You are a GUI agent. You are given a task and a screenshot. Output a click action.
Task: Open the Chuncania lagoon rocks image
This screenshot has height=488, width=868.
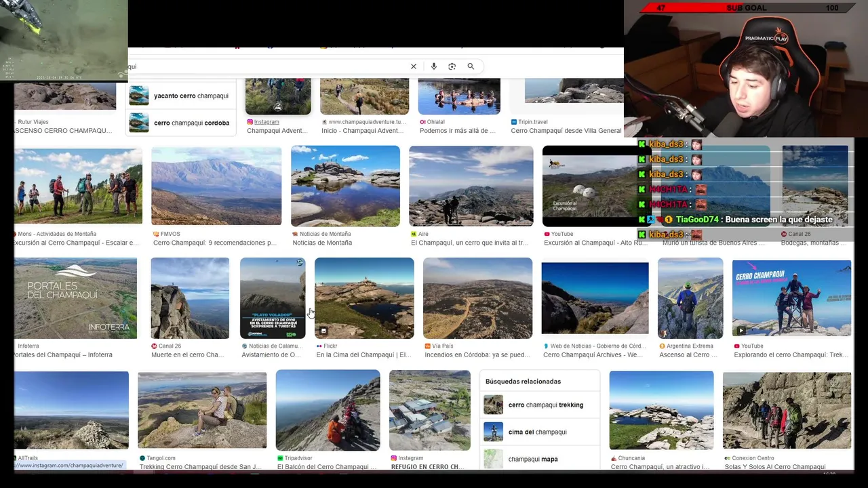pos(661,410)
